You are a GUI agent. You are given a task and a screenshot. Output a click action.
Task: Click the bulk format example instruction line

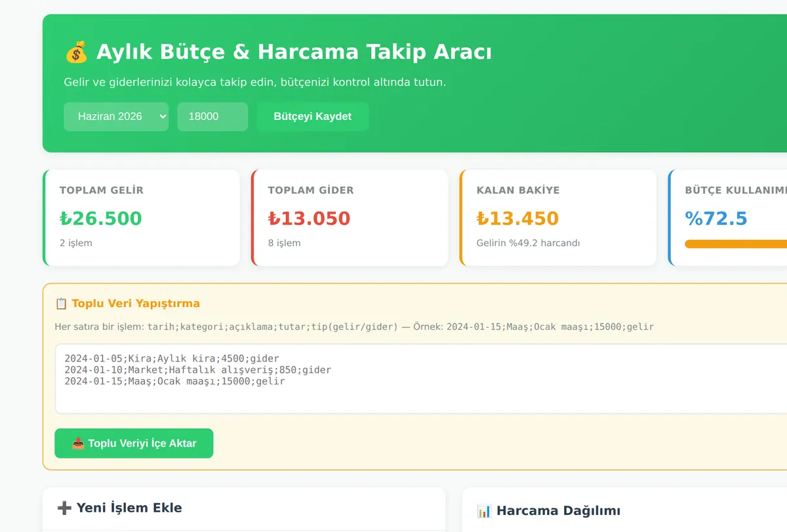(354, 327)
